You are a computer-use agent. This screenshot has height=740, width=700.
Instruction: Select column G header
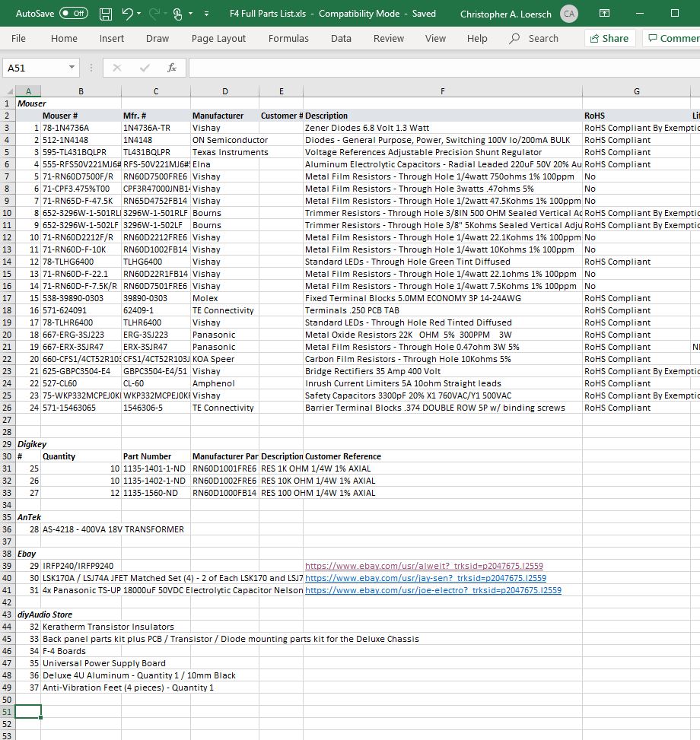(x=636, y=91)
